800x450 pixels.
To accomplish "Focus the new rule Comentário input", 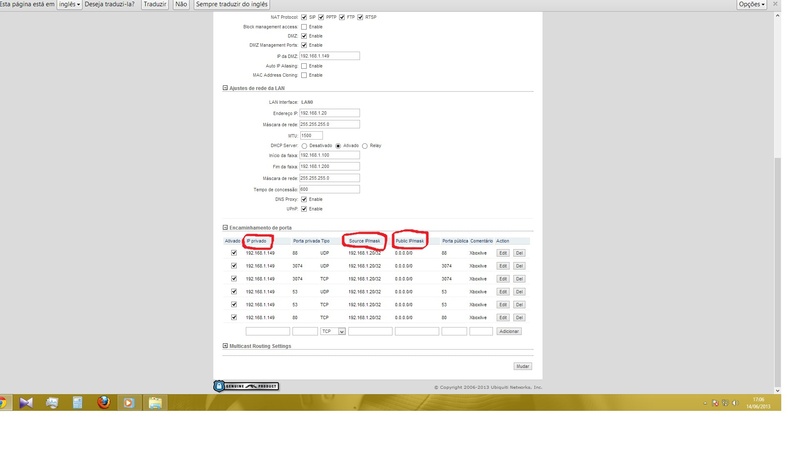I will pos(481,331).
